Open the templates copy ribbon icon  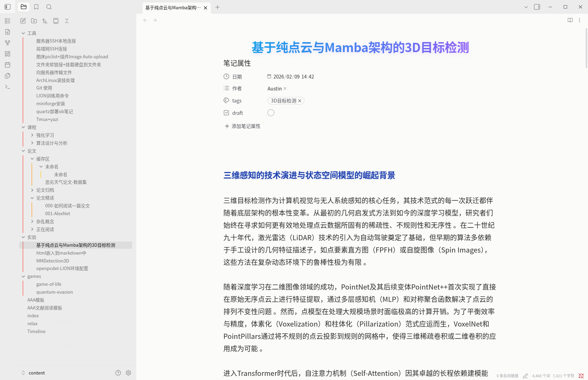[x=8, y=76]
